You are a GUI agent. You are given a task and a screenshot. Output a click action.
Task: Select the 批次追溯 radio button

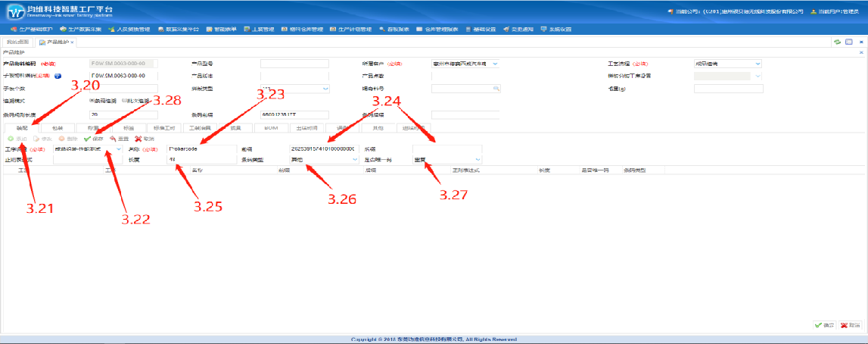124,101
